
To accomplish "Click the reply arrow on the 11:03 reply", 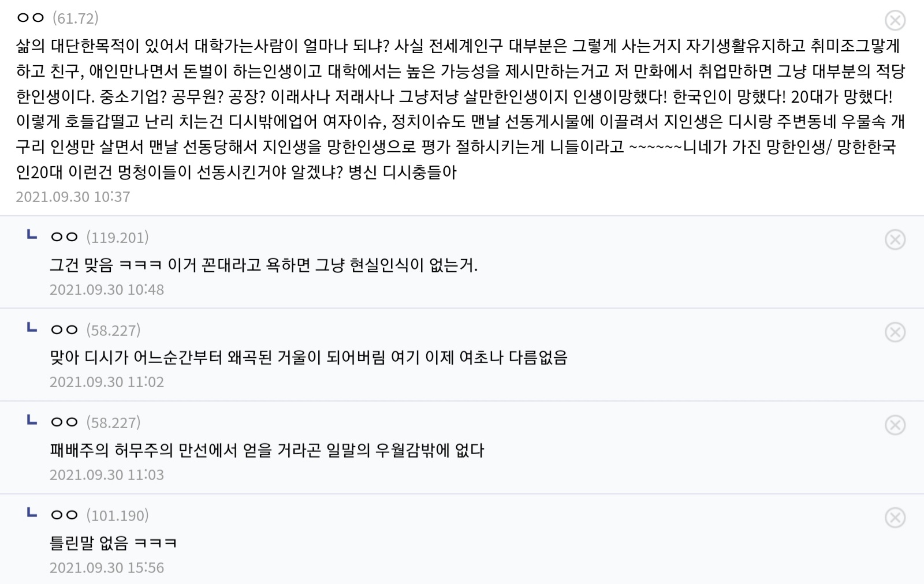I will [x=32, y=420].
